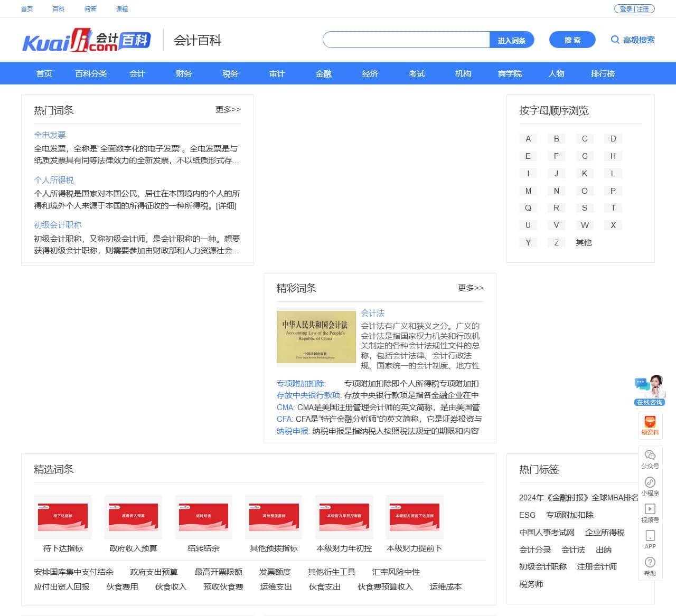Open the 中国人事考试网 hot tag
This screenshot has height=616, width=676.
click(x=547, y=532)
